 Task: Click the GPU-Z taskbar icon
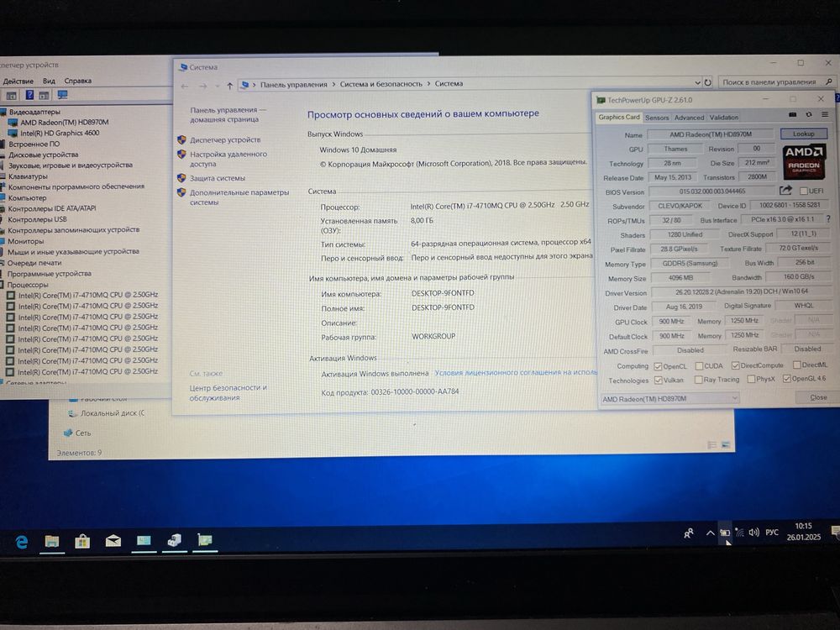(205, 540)
